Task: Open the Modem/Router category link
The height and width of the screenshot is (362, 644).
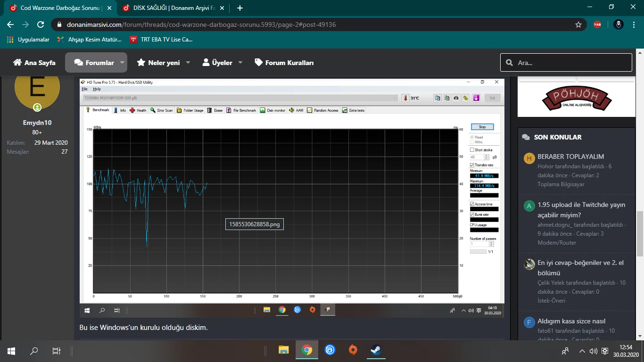Action: pos(557,243)
